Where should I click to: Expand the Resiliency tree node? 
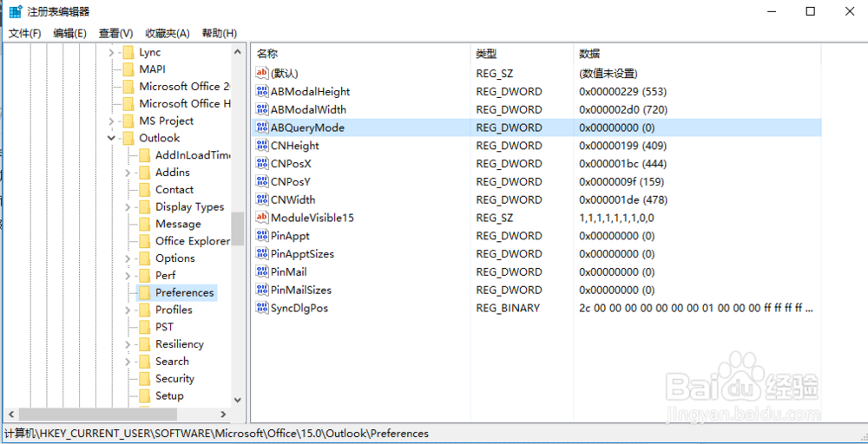pos(128,344)
